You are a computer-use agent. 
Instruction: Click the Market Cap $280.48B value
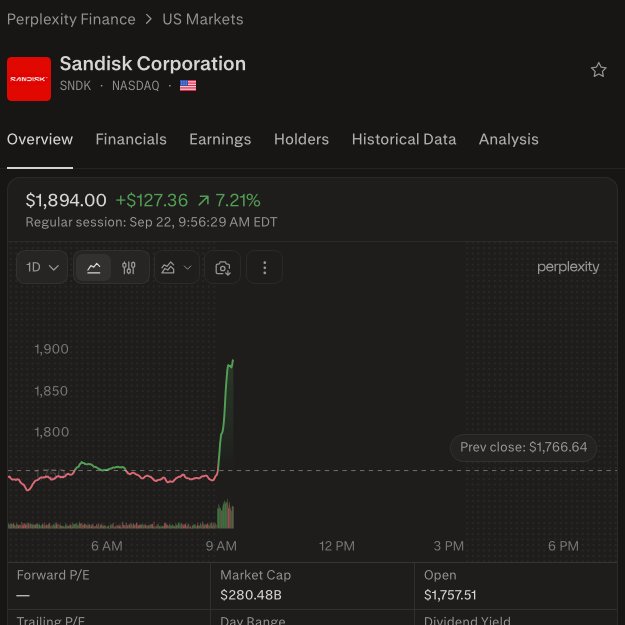(251, 595)
